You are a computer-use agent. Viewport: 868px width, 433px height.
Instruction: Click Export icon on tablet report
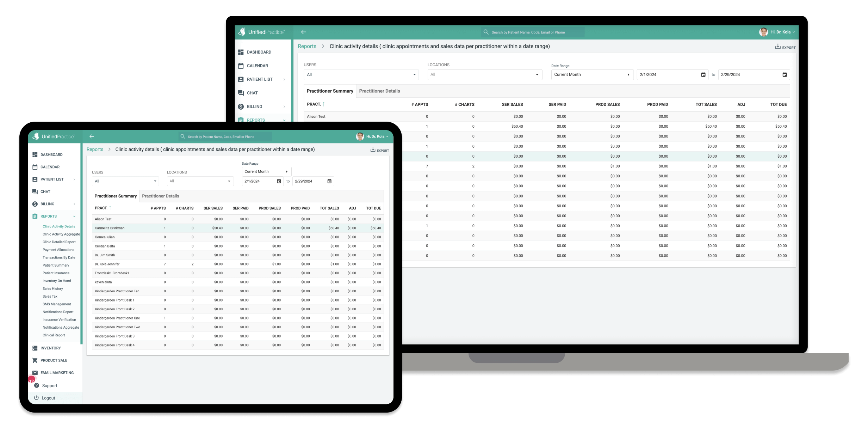coord(373,150)
